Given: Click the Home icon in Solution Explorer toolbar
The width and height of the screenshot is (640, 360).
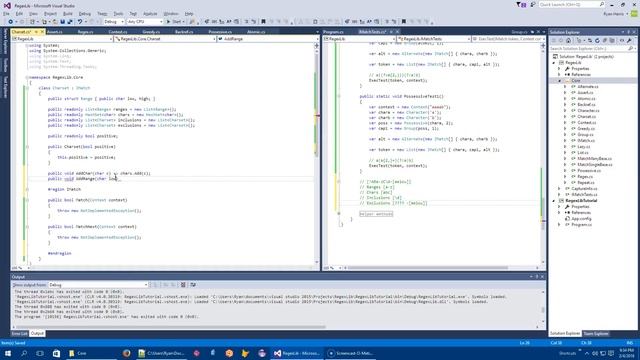Looking at the screenshot, I should pos(568,40).
